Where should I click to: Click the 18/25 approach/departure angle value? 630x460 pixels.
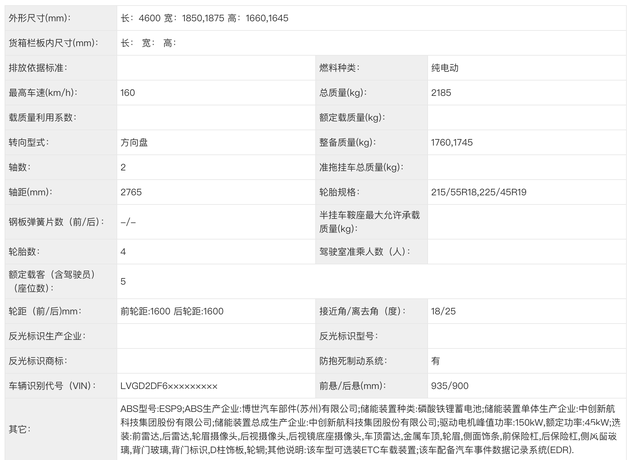coord(443,311)
